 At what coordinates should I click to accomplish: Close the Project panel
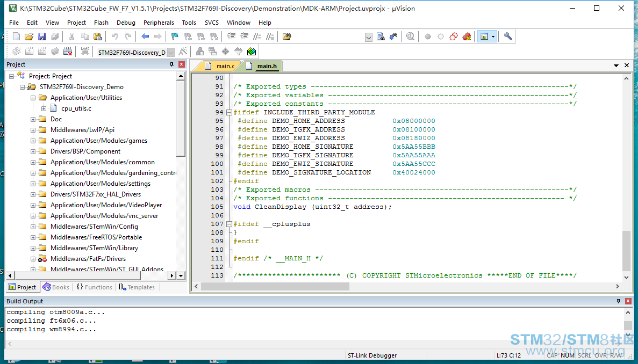click(182, 64)
